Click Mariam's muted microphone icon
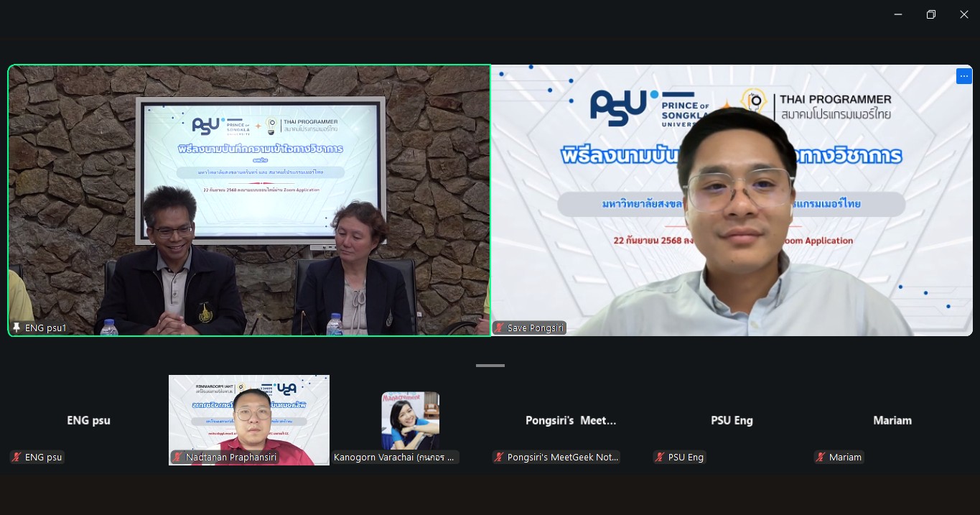The height and width of the screenshot is (515, 980). 821,458
